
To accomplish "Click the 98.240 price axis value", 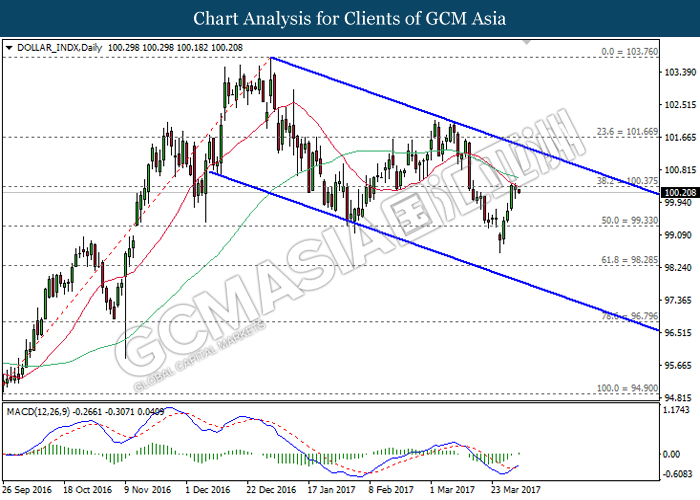I will pyautogui.click(x=680, y=268).
